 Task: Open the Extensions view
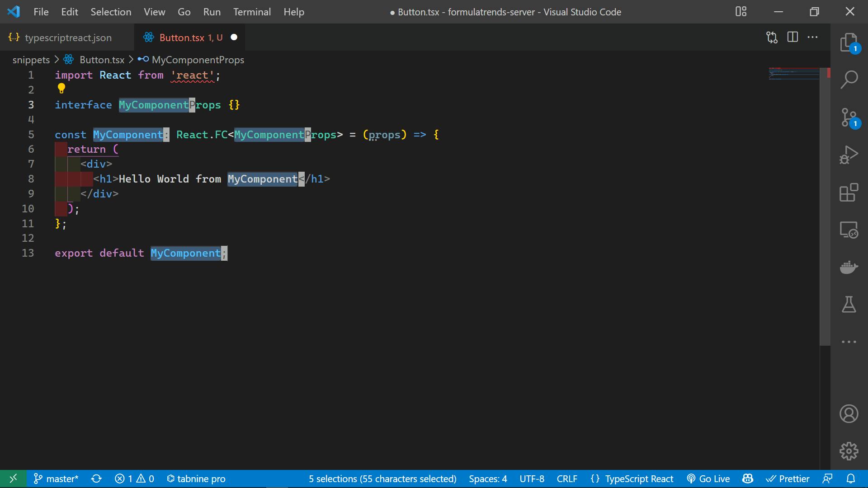(x=849, y=192)
